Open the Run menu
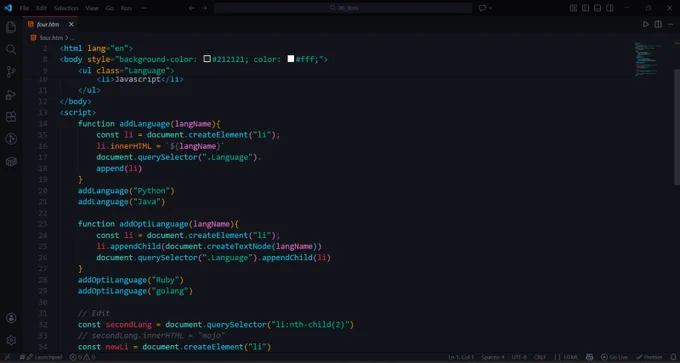 [126, 8]
